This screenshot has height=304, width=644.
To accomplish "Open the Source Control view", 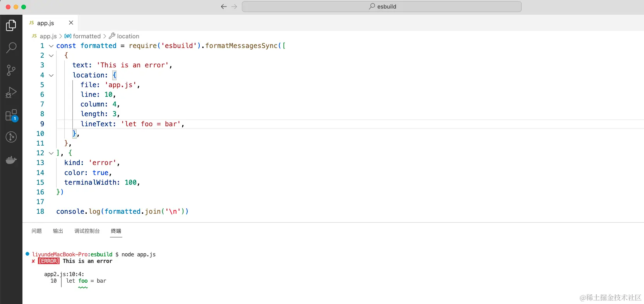I will point(11,70).
